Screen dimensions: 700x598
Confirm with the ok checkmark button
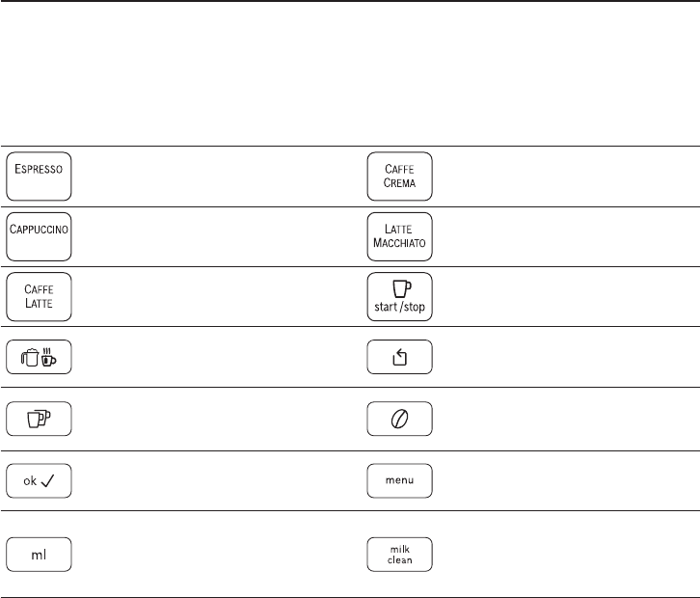(x=39, y=479)
